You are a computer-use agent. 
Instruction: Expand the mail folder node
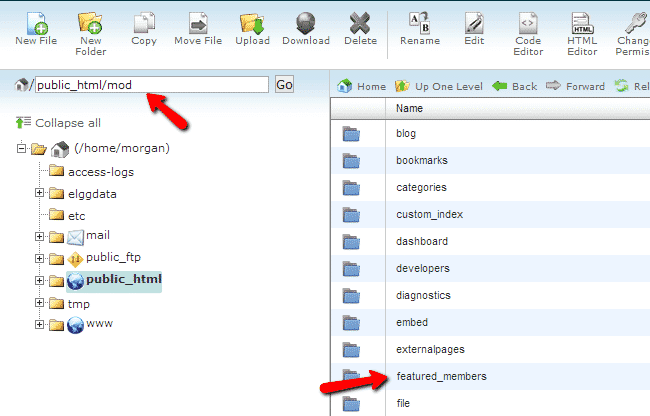point(39,236)
